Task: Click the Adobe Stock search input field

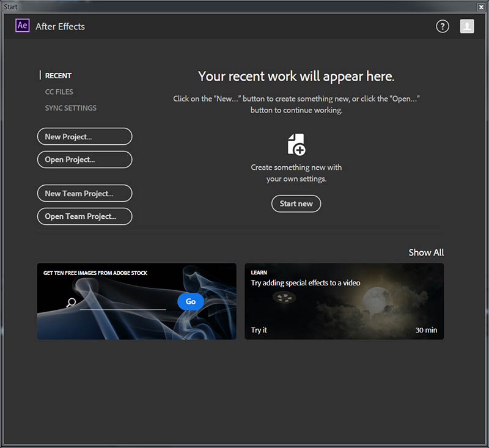Action: coord(122,303)
